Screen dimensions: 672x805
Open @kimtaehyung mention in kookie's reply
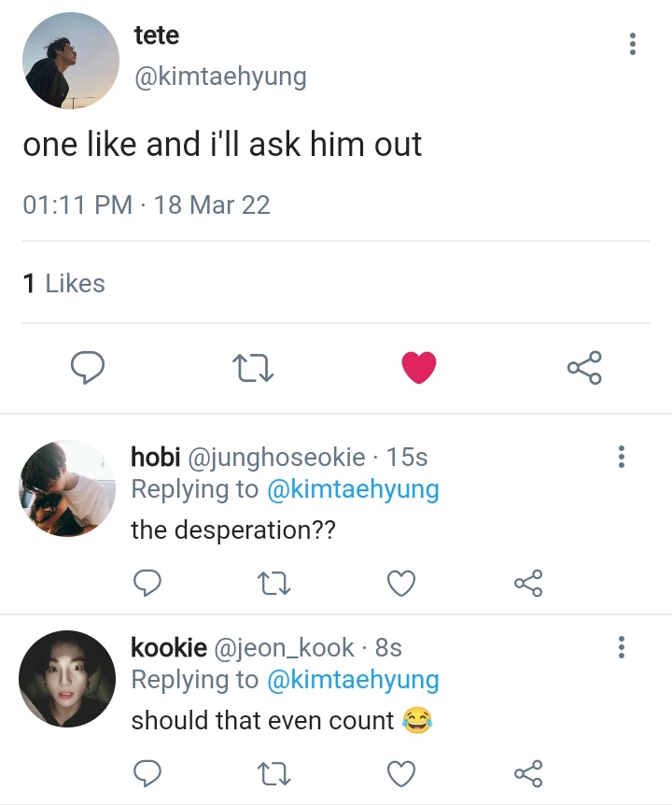point(353,680)
